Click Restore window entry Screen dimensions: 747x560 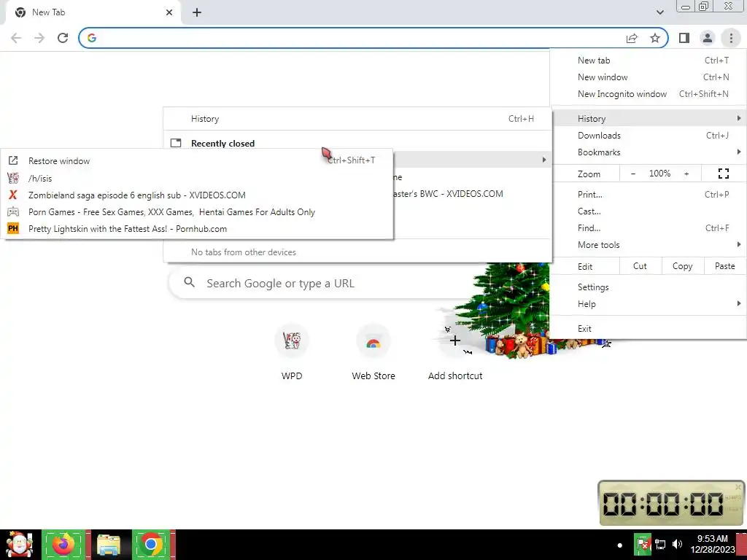(x=198, y=160)
